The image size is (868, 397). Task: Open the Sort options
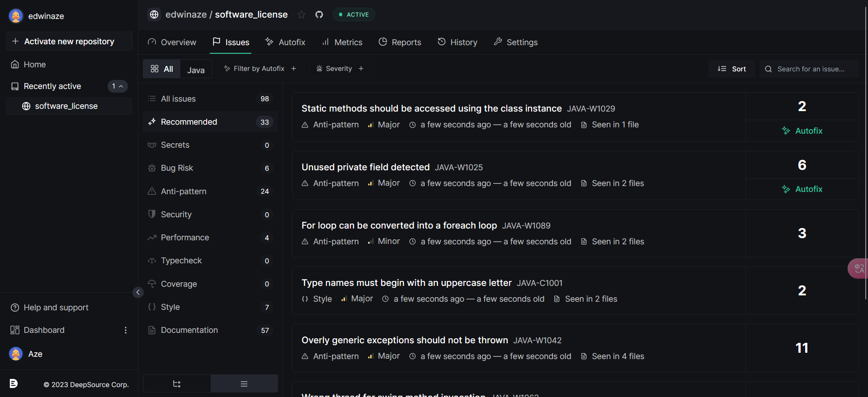coord(731,69)
